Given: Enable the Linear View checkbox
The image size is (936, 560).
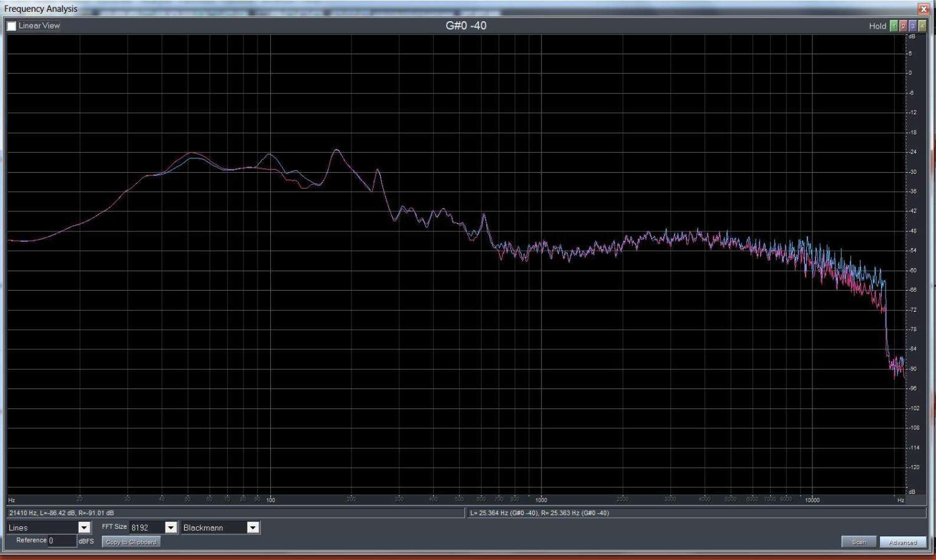Looking at the screenshot, I should point(11,26).
